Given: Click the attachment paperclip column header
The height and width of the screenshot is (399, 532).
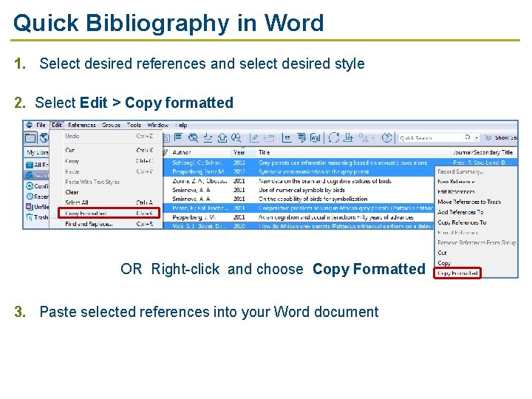Looking at the screenshot, I should tap(166, 152).
